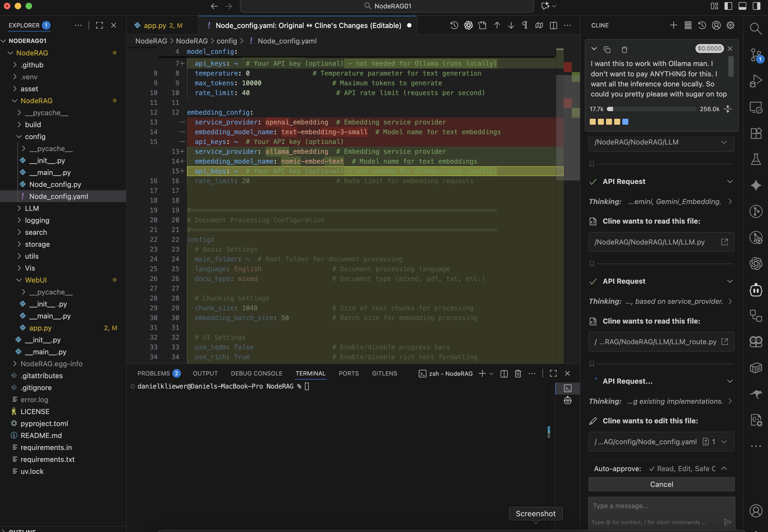Open Source Control in activity bar

[x=756, y=55]
